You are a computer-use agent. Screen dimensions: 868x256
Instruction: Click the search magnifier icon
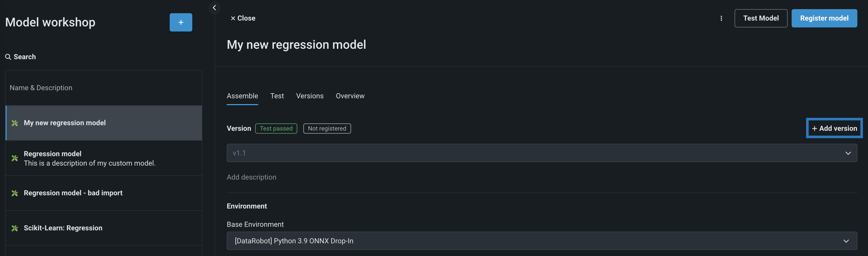(x=8, y=57)
